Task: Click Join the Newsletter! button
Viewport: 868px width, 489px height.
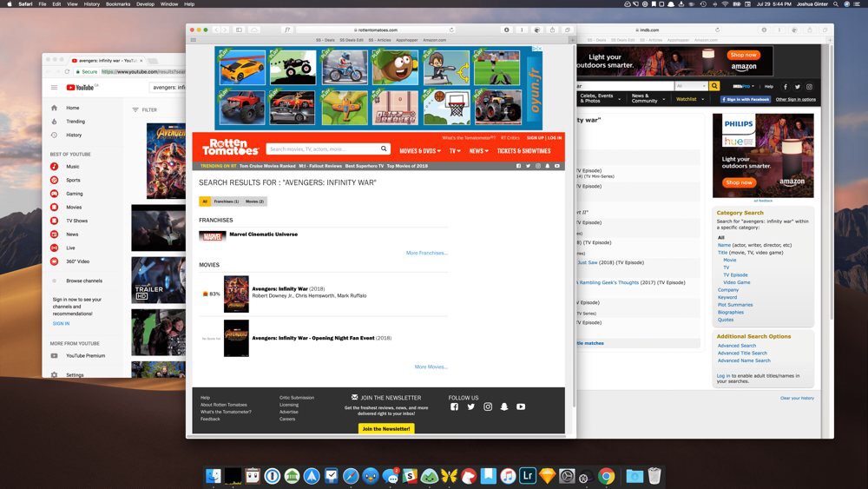Action: point(386,429)
